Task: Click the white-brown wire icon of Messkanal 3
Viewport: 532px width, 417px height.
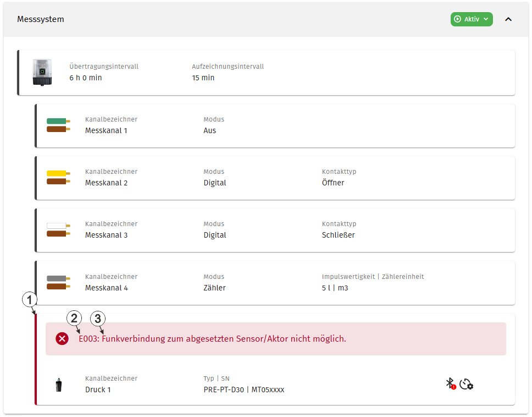Action: click(x=58, y=230)
